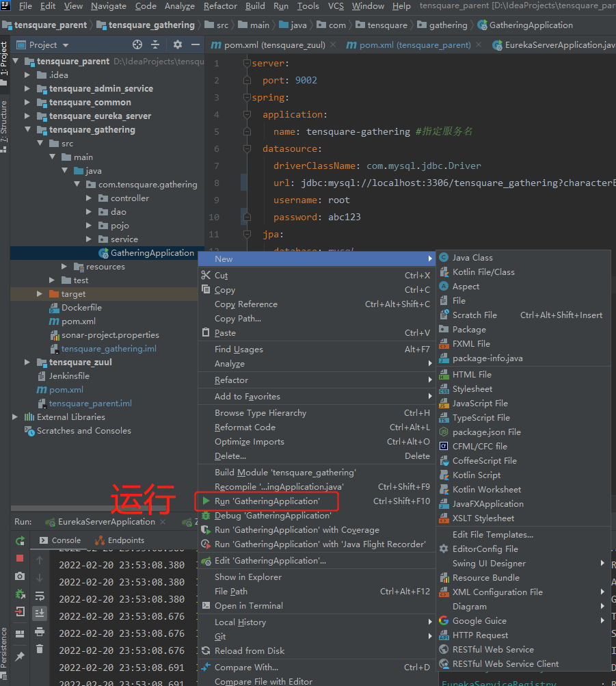
Task: Click the print icon in Run console
Action: 40,631
